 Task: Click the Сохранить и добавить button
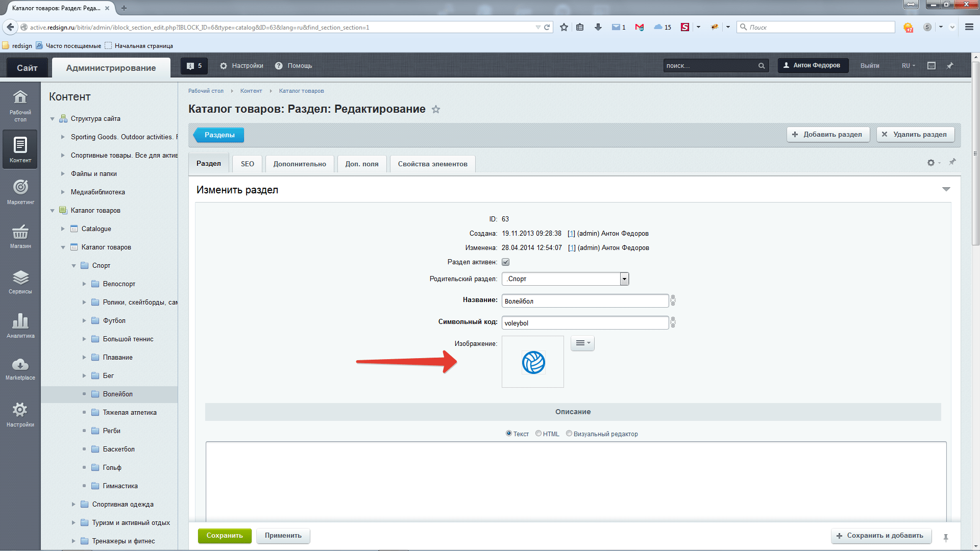click(881, 536)
